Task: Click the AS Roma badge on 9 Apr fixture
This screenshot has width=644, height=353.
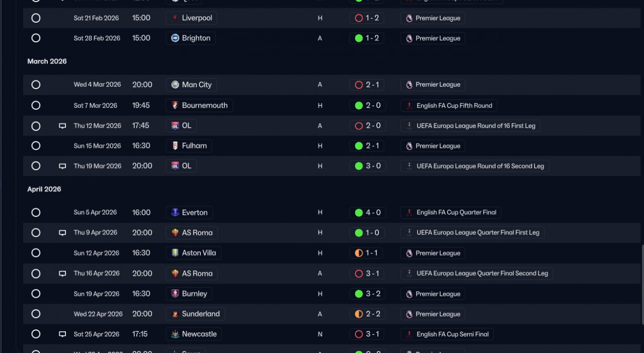Action: (x=175, y=233)
